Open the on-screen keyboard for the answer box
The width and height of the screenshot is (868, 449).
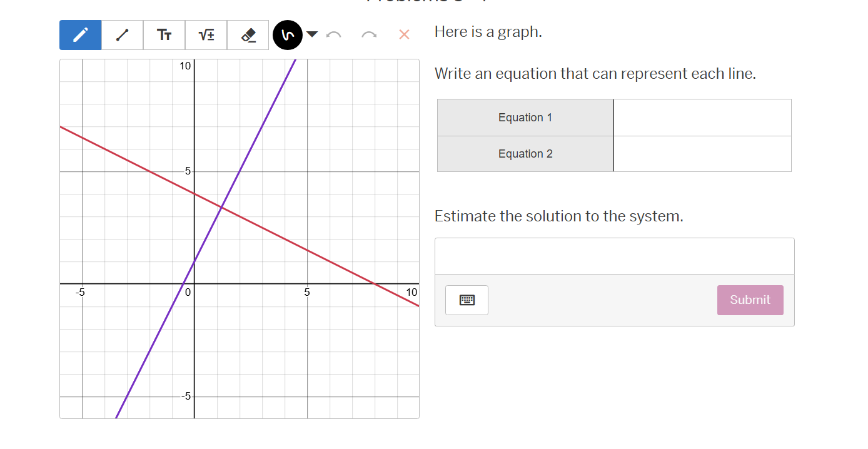(467, 300)
